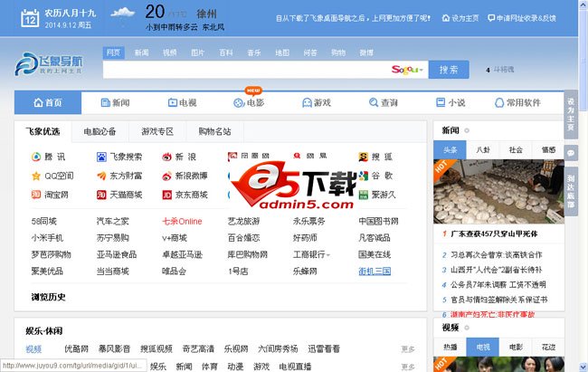The width and height of the screenshot is (588, 372).
Task: Click the 新浪微博 icon
Action: [x=166, y=176]
